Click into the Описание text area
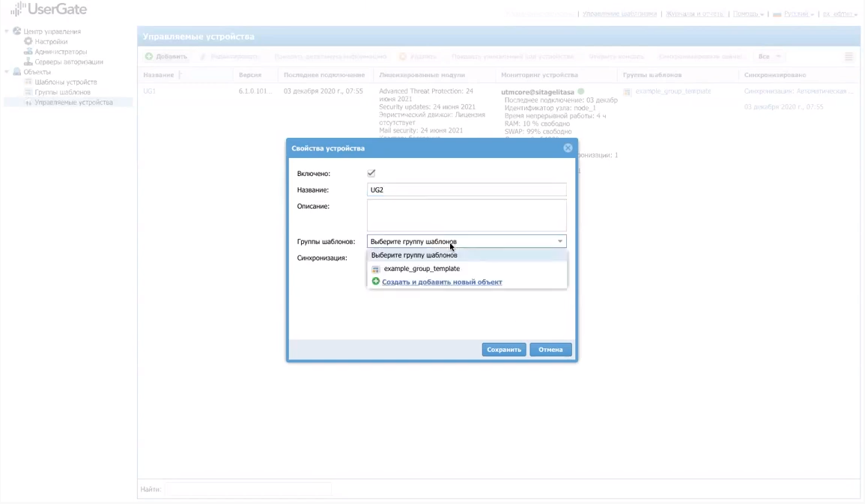The image size is (865, 504). point(467,215)
